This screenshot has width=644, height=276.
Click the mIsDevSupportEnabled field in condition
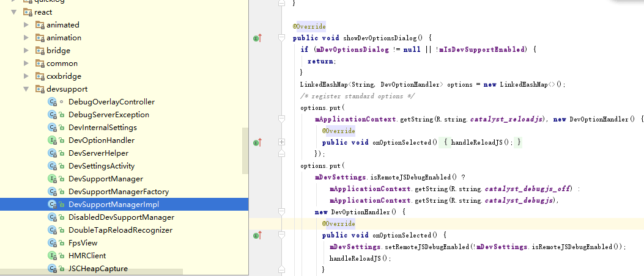pos(482,49)
